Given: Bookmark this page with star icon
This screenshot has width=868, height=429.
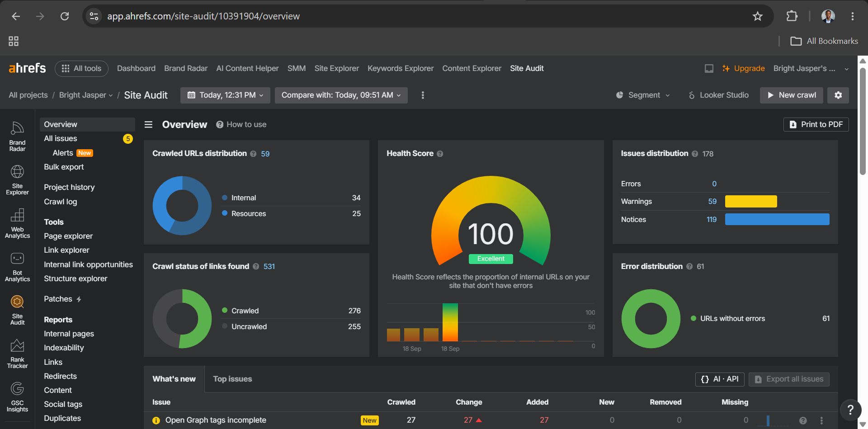Looking at the screenshot, I should coord(758,16).
